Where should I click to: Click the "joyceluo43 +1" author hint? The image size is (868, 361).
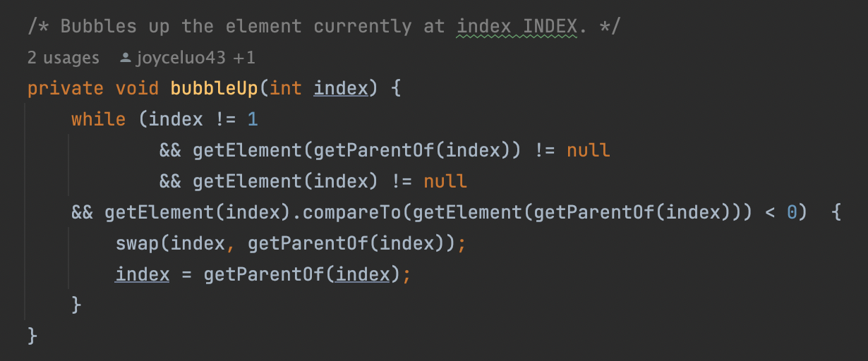[195, 58]
